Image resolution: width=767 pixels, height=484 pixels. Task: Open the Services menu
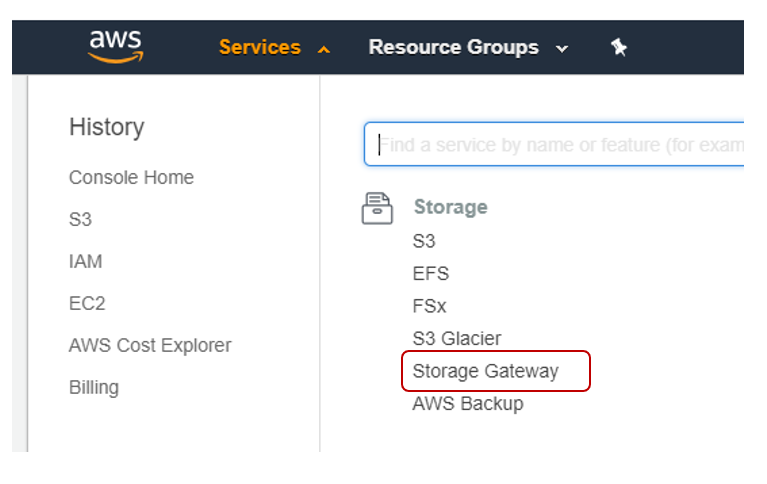tap(260, 47)
